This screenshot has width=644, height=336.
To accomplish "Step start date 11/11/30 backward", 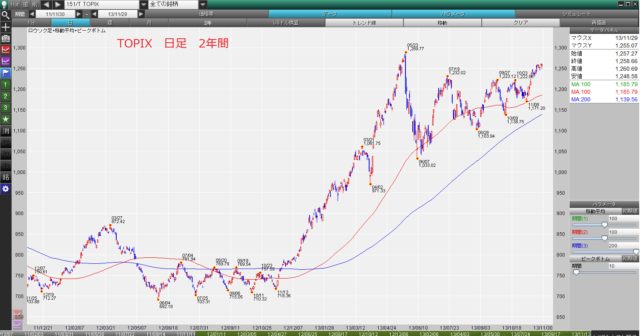I will point(32,14).
